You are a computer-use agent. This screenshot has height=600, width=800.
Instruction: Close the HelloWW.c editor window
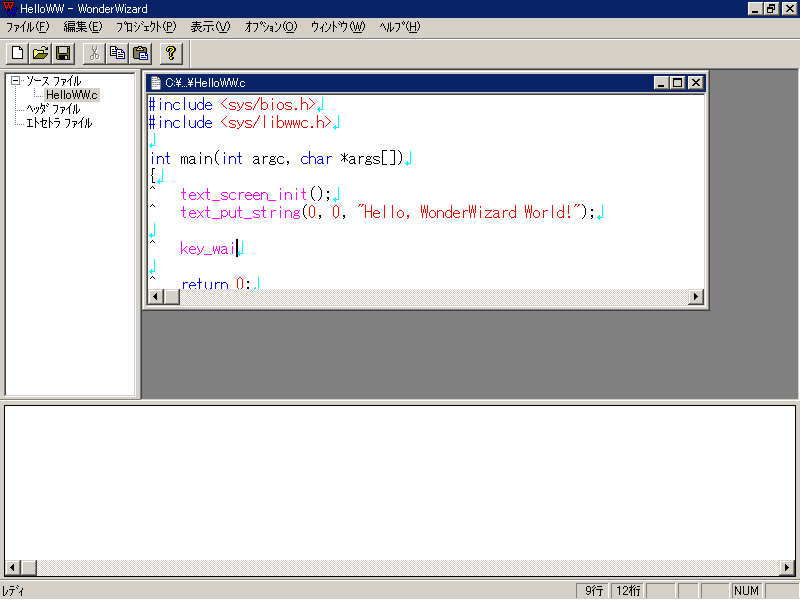click(695, 83)
